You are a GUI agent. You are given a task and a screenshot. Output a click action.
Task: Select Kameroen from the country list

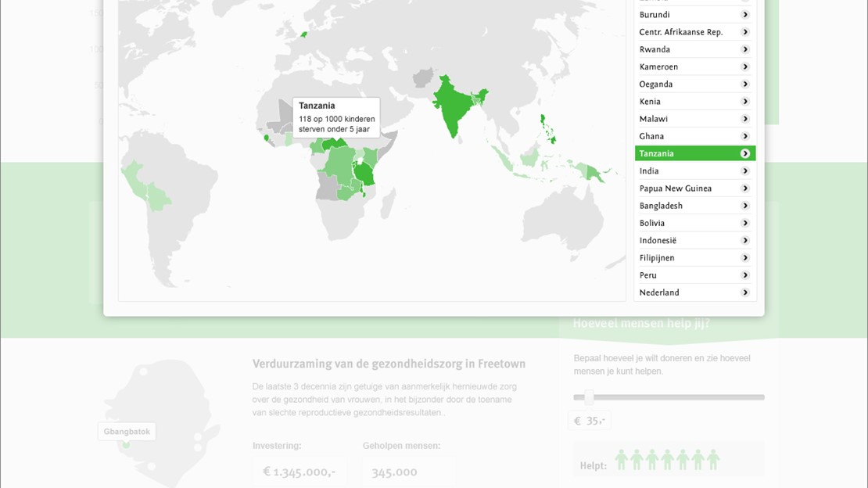pyautogui.click(x=658, y=67)
